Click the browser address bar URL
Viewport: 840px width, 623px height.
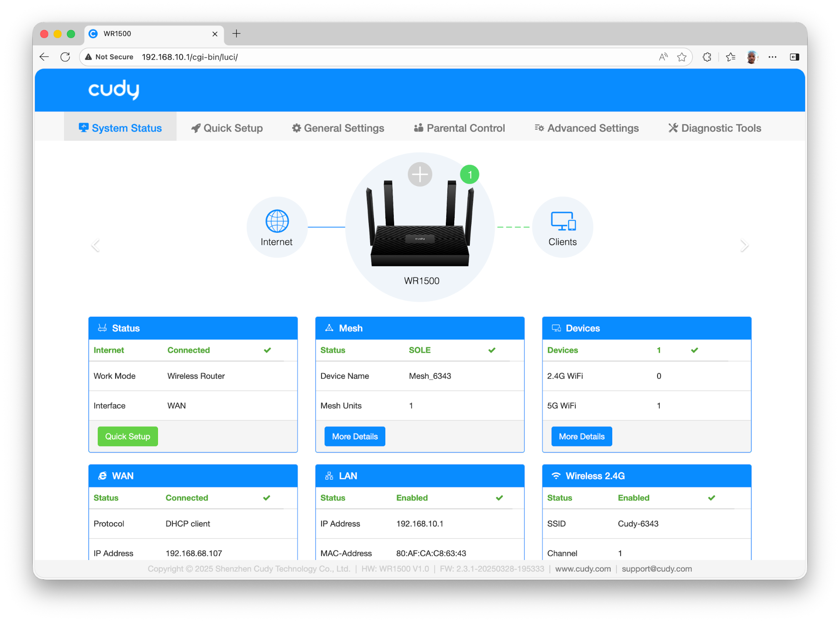coord(190,57)
